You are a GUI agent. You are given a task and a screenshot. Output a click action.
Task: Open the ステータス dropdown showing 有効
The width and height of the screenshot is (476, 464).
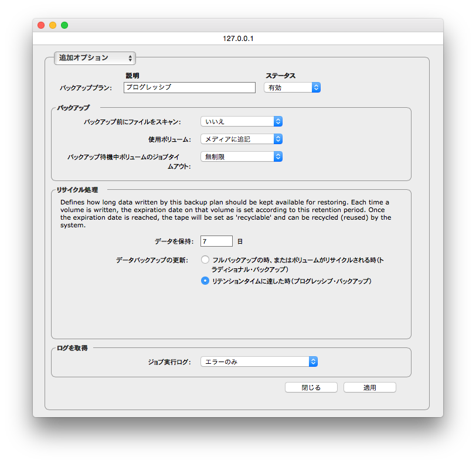(x=292, y=87)
